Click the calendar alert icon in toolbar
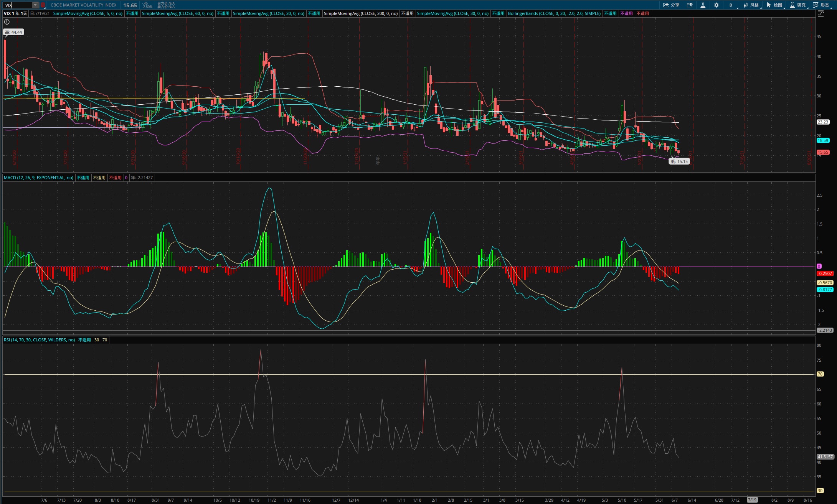837x504 pixels. click(x=690, y=5)
